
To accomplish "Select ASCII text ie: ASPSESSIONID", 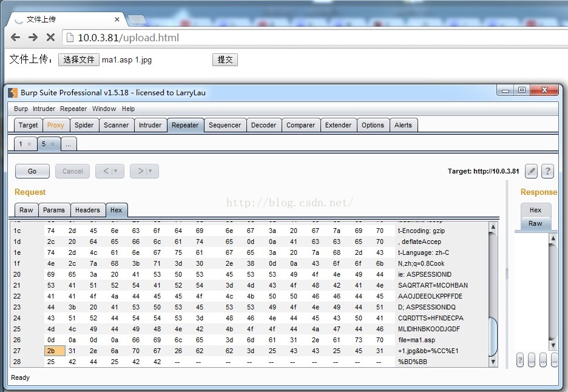I will [425, 274].
